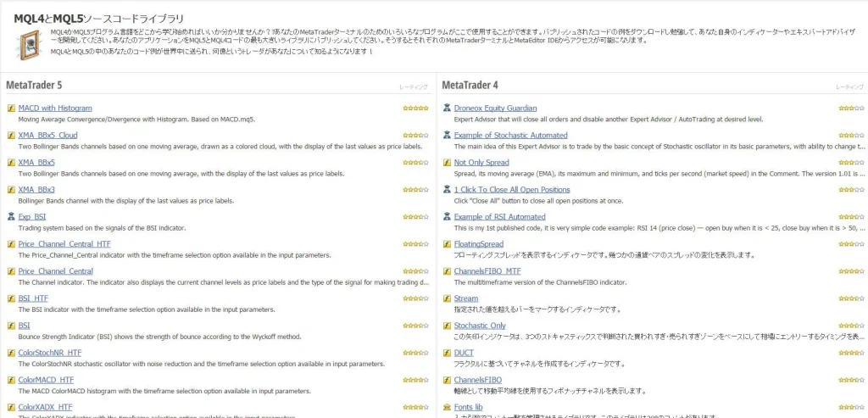Click the indicator icon beside MACD with Histogram

click(11, 109)
